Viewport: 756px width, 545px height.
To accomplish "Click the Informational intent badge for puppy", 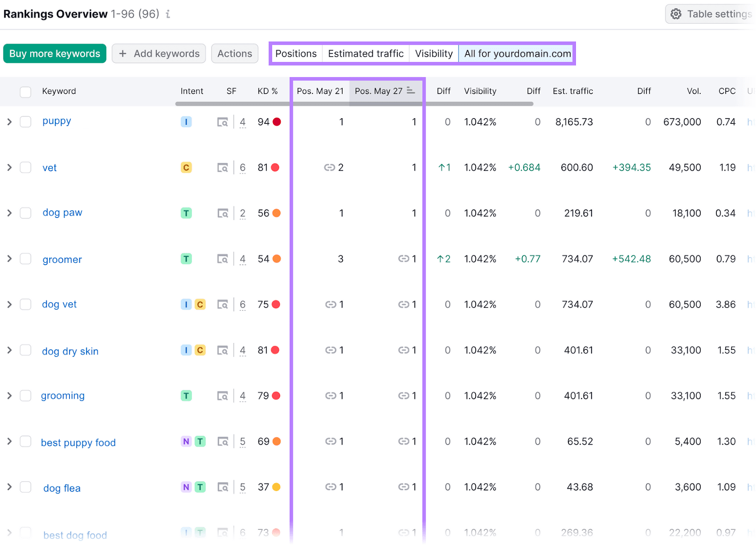I will [x=186, y=121].
